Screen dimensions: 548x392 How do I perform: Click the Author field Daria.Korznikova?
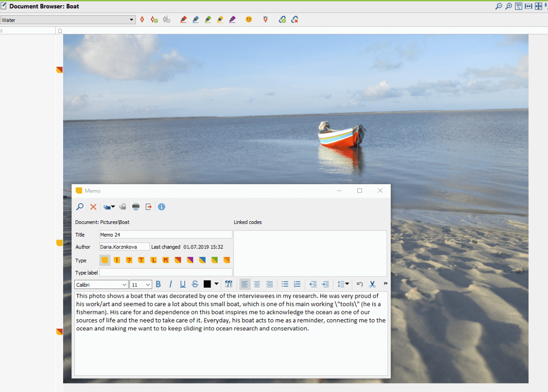124,247
